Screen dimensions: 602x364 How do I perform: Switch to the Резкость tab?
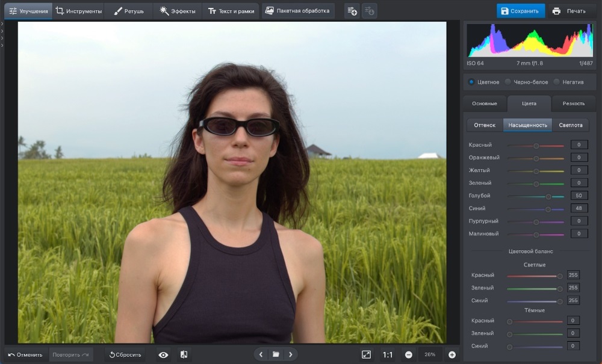[573, 103]
